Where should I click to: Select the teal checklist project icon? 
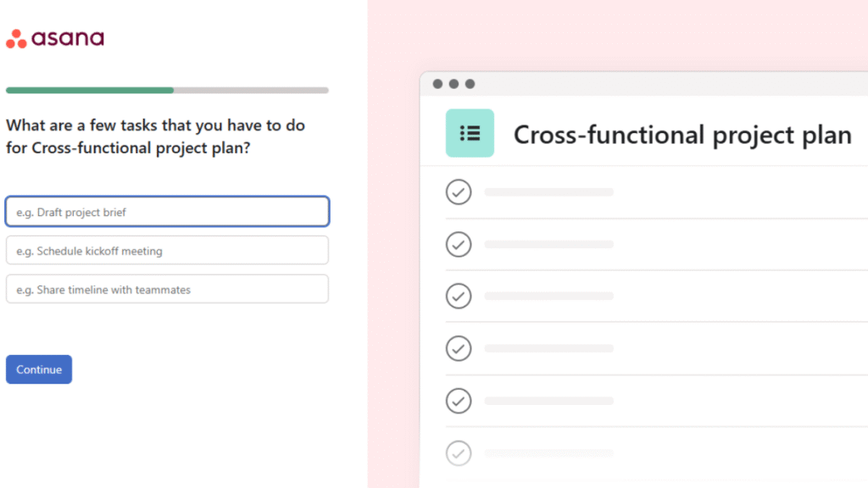pos(470,133)
